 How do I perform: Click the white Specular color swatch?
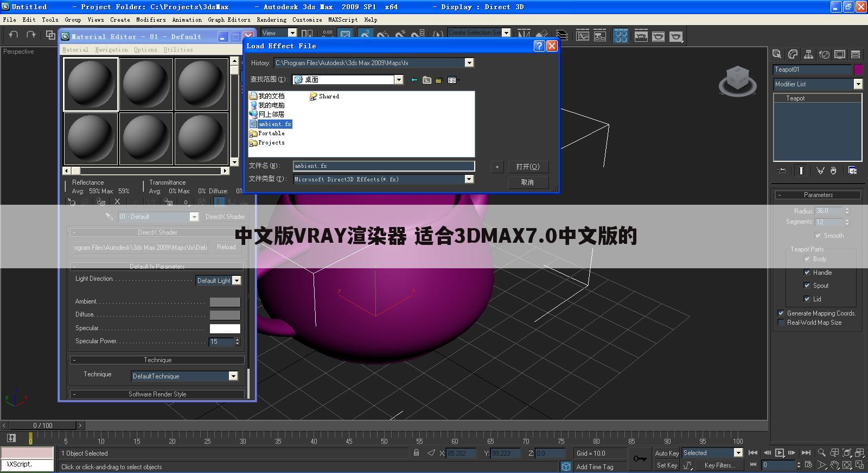(x=225, y=329)
